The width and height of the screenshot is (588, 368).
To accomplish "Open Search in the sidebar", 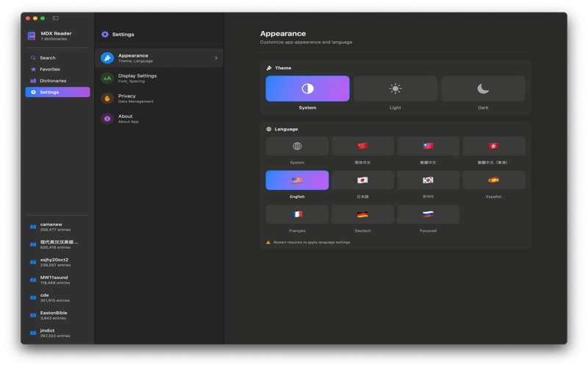I will point(57,58).
